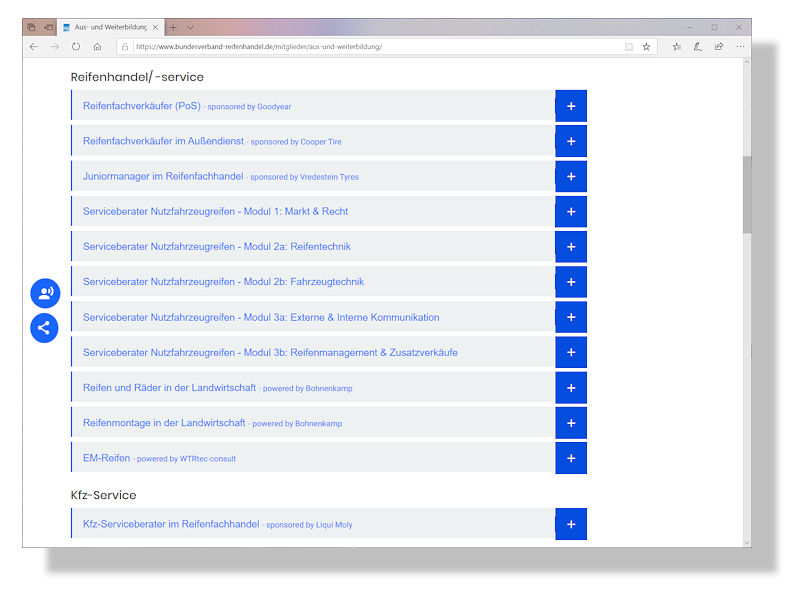Screen dimensions: 800x600
Task: Open the favorites hub icon
Action: tap(677, 47)
